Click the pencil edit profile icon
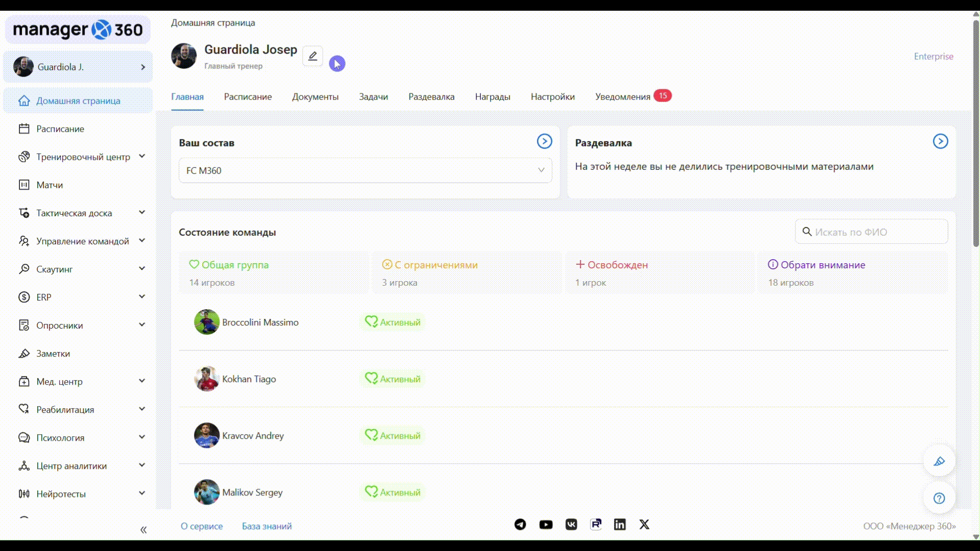980x551 pixels. click(312, 56)
